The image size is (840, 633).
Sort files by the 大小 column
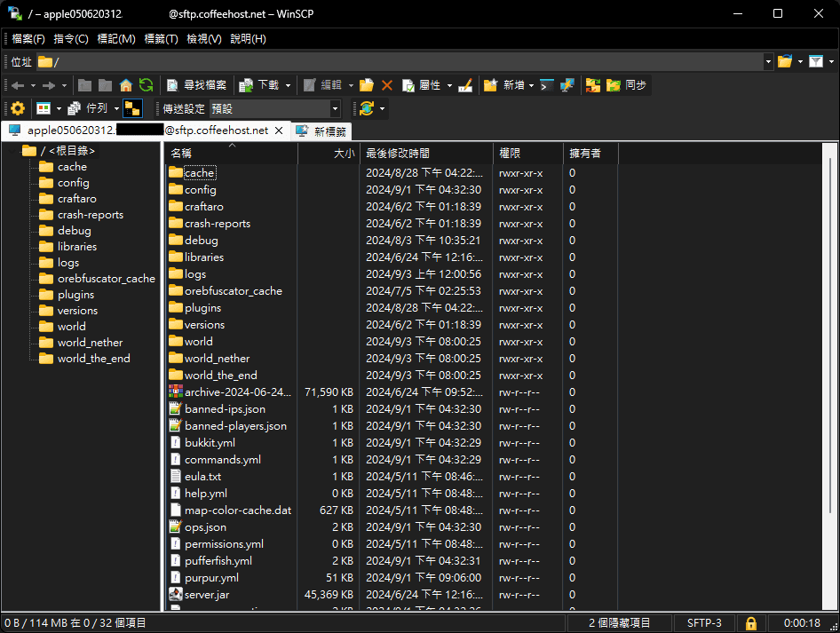pos(329,154)
